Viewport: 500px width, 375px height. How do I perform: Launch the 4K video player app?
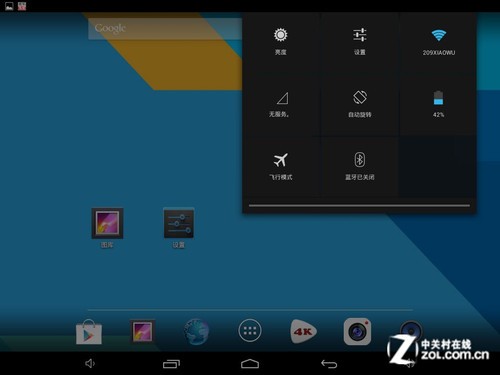click(303, 331)
